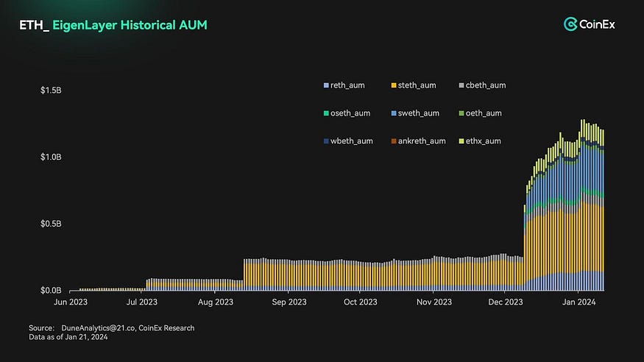Click the cbeth_aum legend color swatch

[461, 85]
